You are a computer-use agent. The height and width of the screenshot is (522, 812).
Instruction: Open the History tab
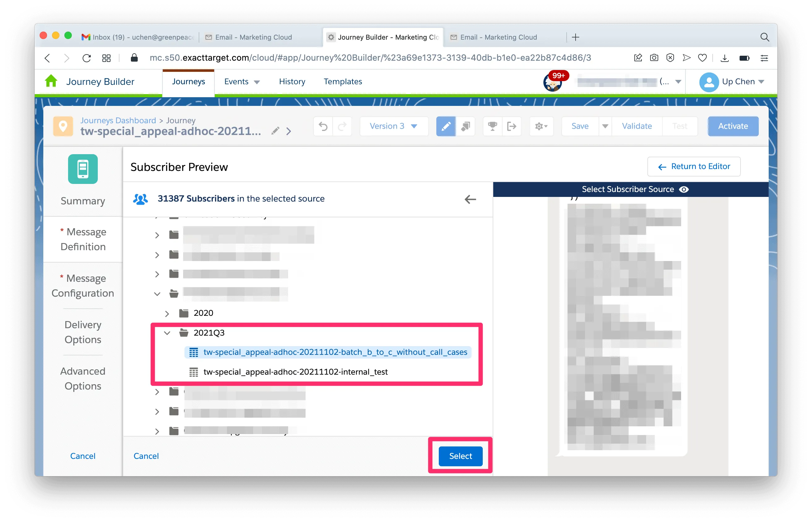coord(292,82)
